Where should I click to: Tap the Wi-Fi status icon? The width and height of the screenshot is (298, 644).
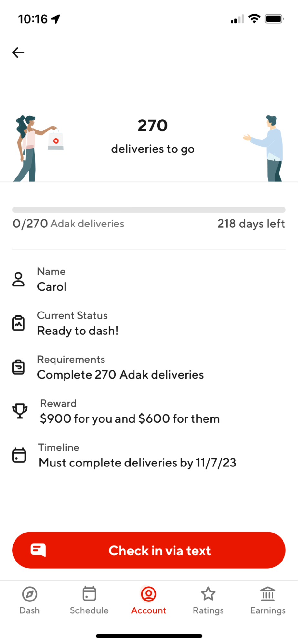[254, 19]
